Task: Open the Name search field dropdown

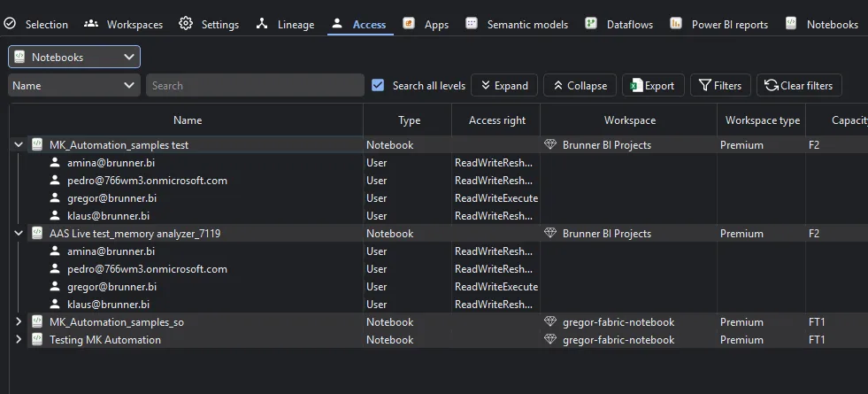Action: click(74, 85)
